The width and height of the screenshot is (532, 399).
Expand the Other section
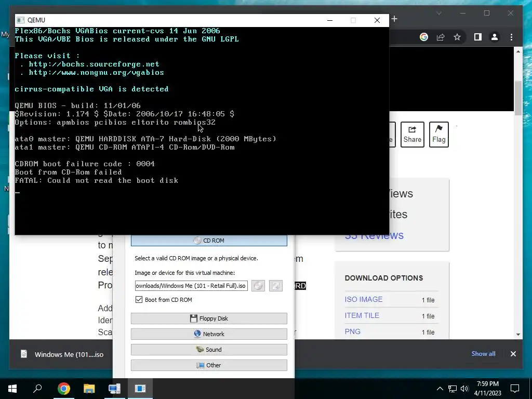209,365
